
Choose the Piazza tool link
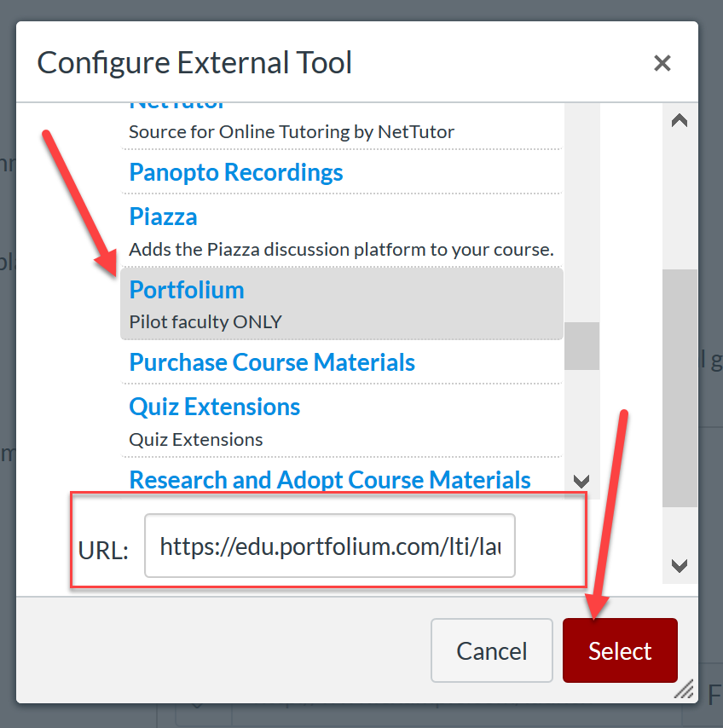pos(163,217)
